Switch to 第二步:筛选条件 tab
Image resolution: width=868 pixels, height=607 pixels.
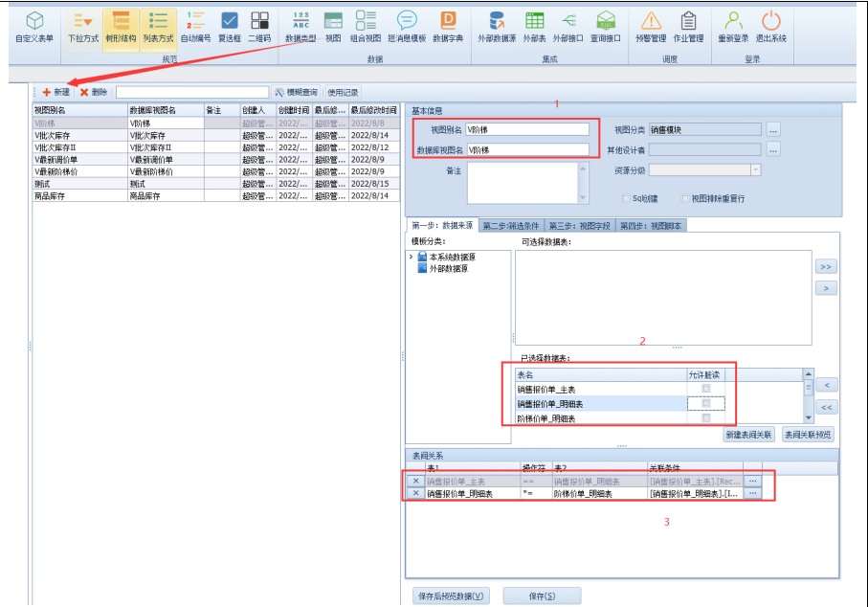[511, 226]
